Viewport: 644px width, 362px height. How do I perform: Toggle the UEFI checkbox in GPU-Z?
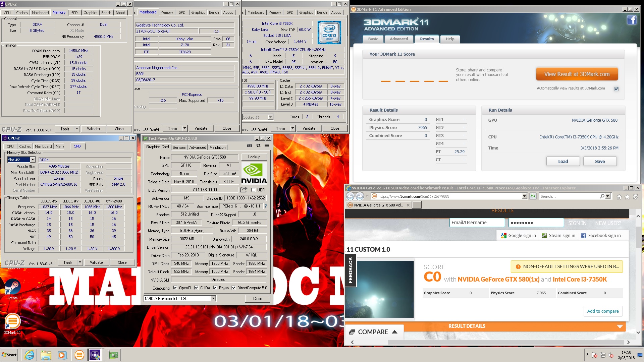point(253,190)
